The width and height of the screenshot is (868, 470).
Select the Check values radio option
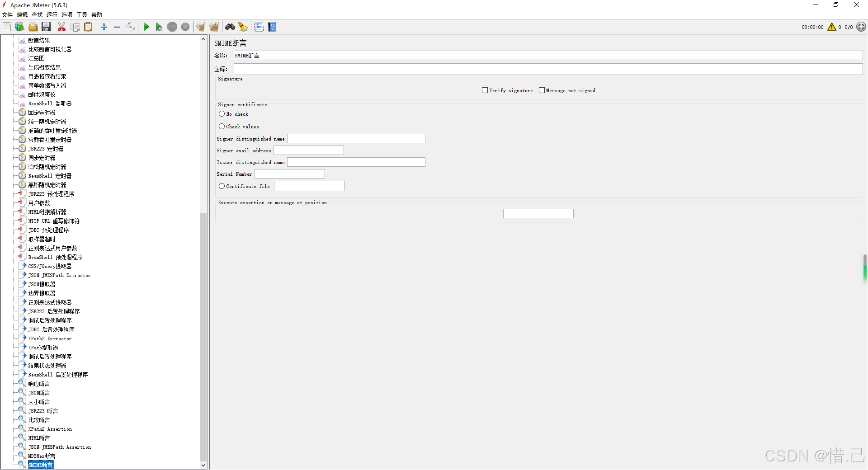222,127
